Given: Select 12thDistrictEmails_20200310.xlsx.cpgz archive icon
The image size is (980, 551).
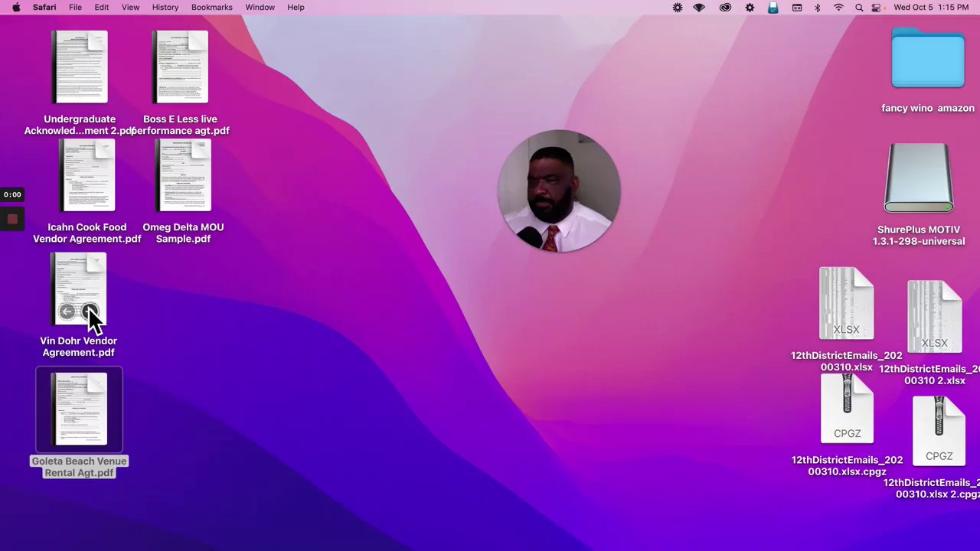Looking at the screenshot, I should 847,409.
